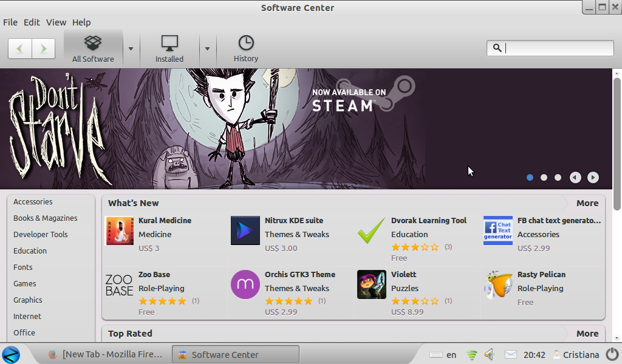Expand the All Software dropdown arrow

click(131, 49)
